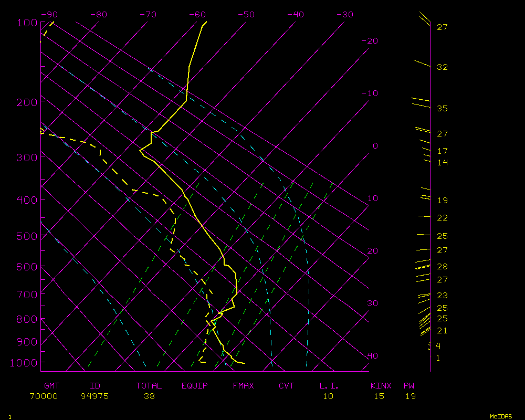Click the EQUIP header label
The width and height of the screenshot is (525, 420).
click(194, 386)
